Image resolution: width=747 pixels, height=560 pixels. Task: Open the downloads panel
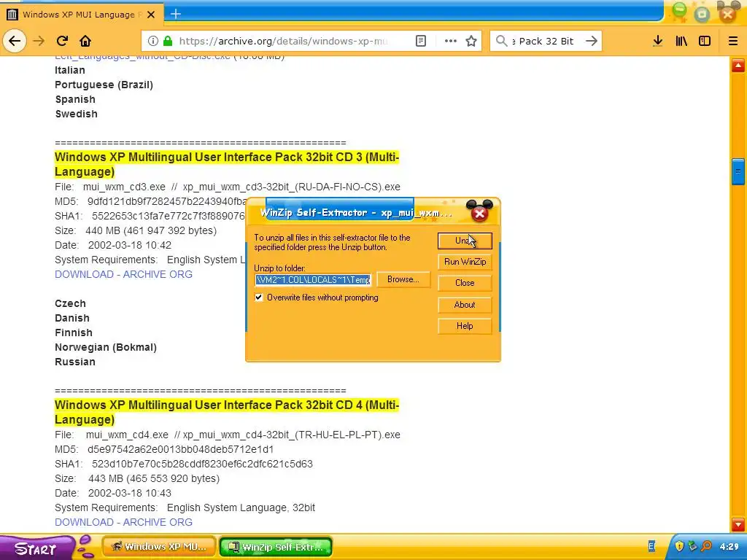(x=657, y=41)
